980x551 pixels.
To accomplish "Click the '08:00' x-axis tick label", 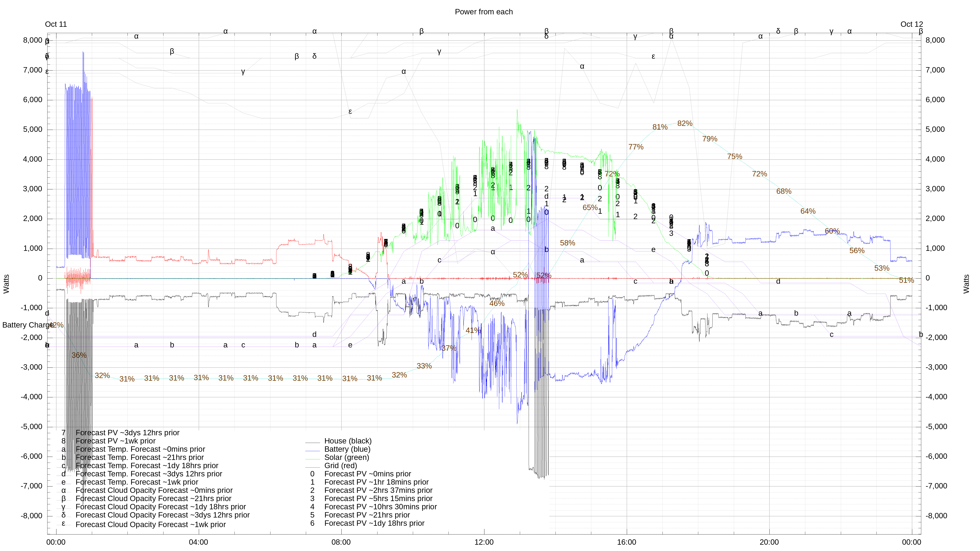I will click(341, 542).
